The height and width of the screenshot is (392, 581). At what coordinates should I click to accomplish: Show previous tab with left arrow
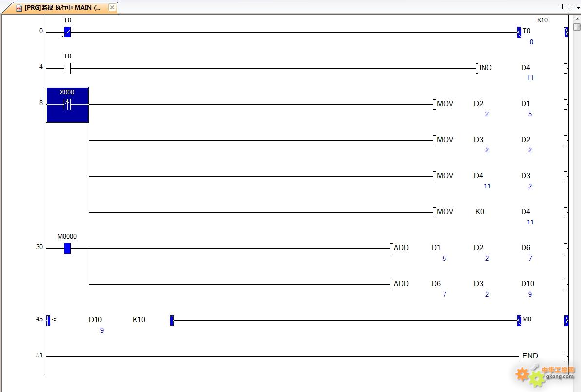[x=562, y=7]
